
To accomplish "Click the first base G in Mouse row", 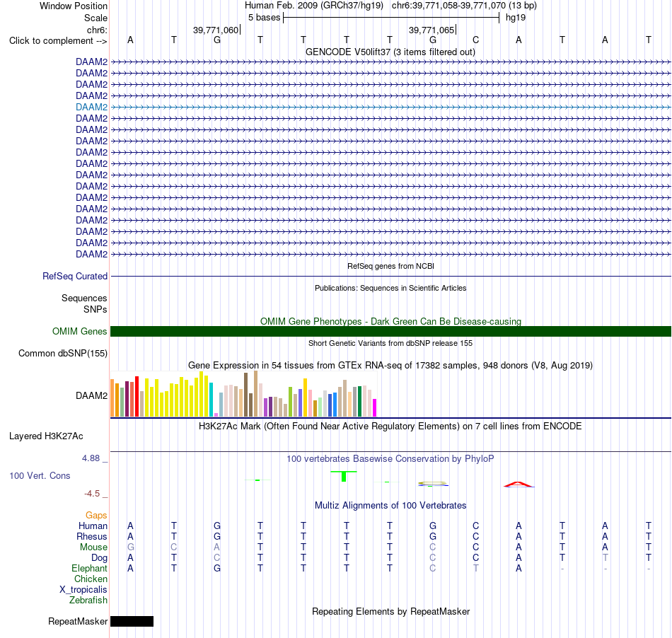I will [x=131, y=547].
